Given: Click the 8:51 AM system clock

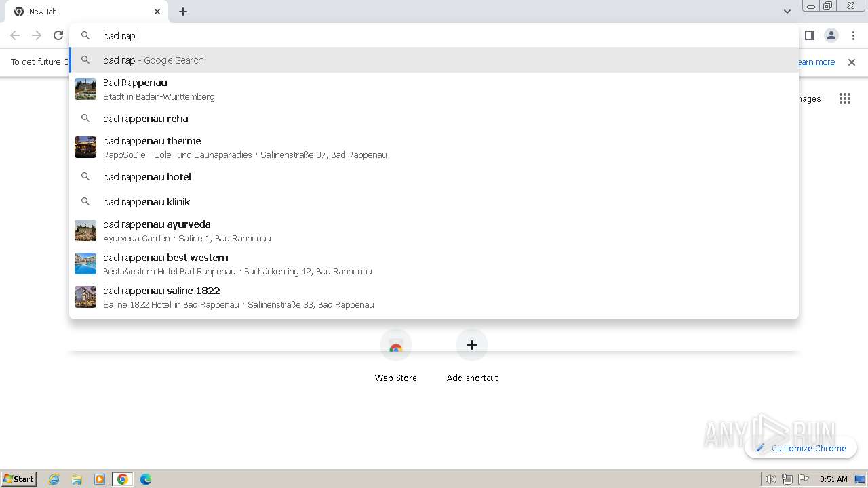Looking at the screenshot, I should point(833,479).
